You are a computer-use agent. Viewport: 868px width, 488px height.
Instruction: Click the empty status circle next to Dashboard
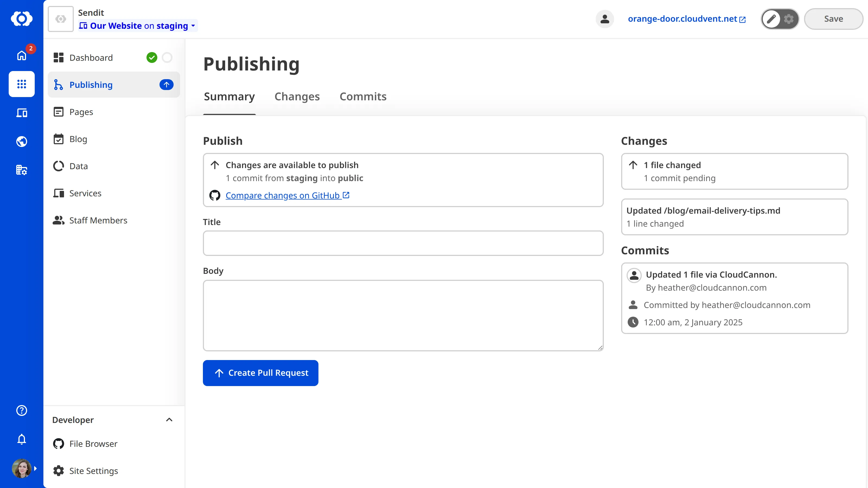167,57
